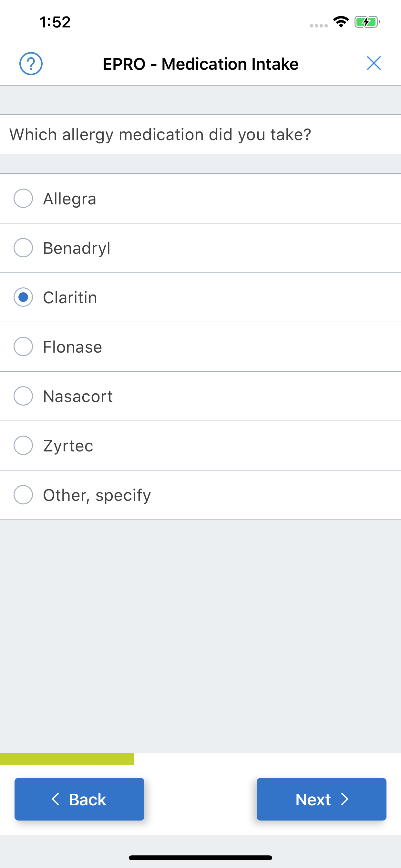Tap the Wi-Fi status icon

341,22
